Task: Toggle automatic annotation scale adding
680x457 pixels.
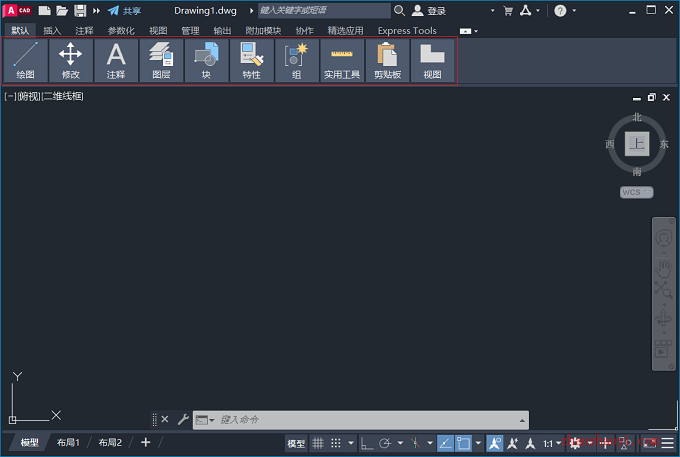Action: click(x=513, y=443)
